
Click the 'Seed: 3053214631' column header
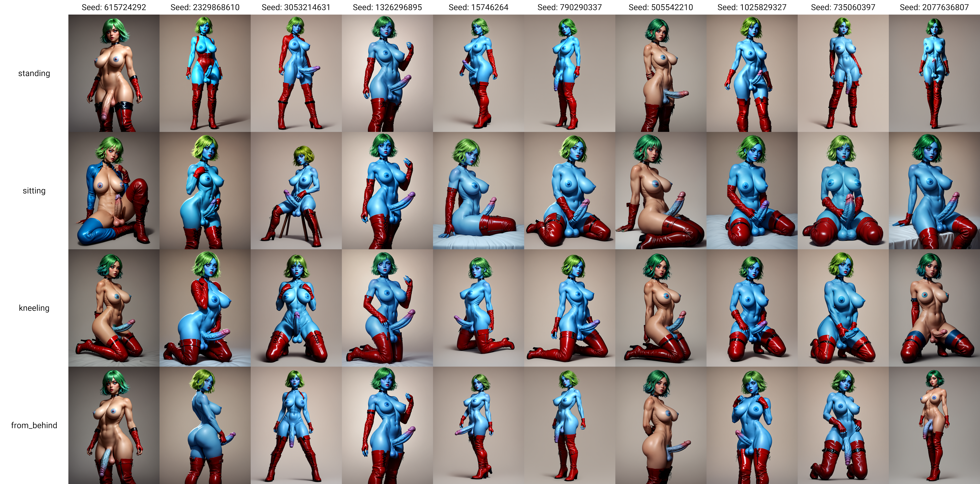tap(296, 7)
